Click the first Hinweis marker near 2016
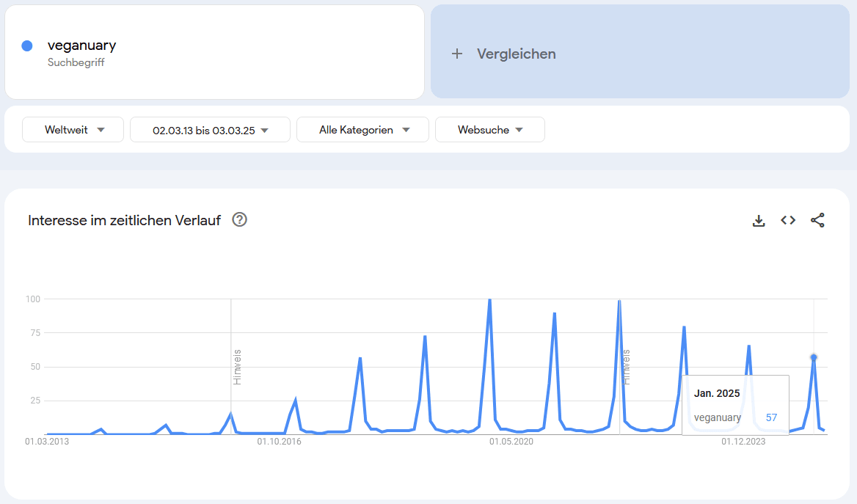This screenshot has width=857, height=504. coord(236,367)
